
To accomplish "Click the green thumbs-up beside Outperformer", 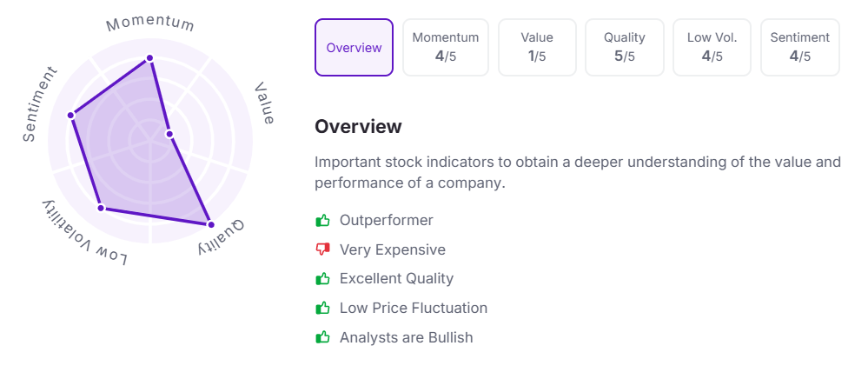I will [323, 221].
